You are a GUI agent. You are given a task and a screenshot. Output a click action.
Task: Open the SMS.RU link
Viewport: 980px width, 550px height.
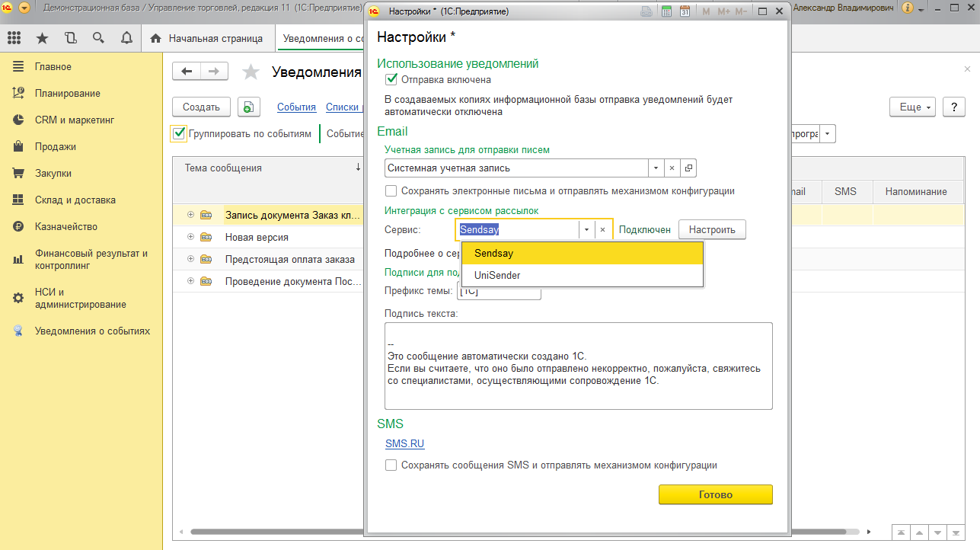point(404,443)
